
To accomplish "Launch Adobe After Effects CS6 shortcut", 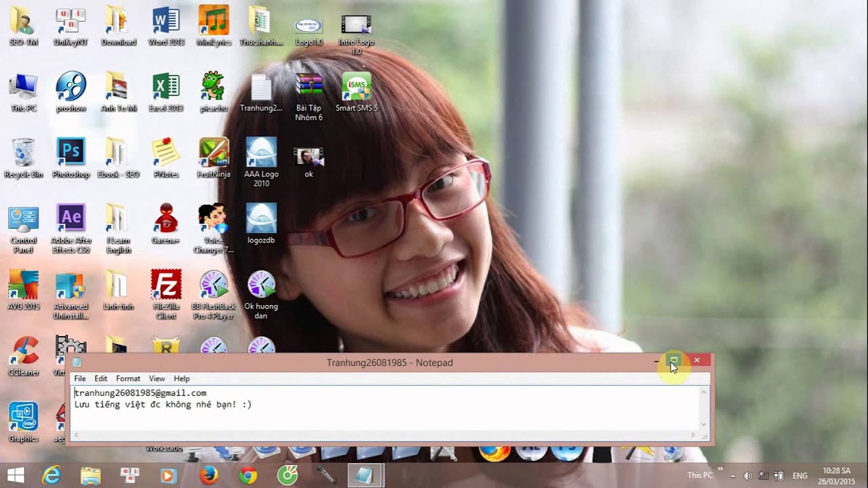I will click(x=71, y=228).
